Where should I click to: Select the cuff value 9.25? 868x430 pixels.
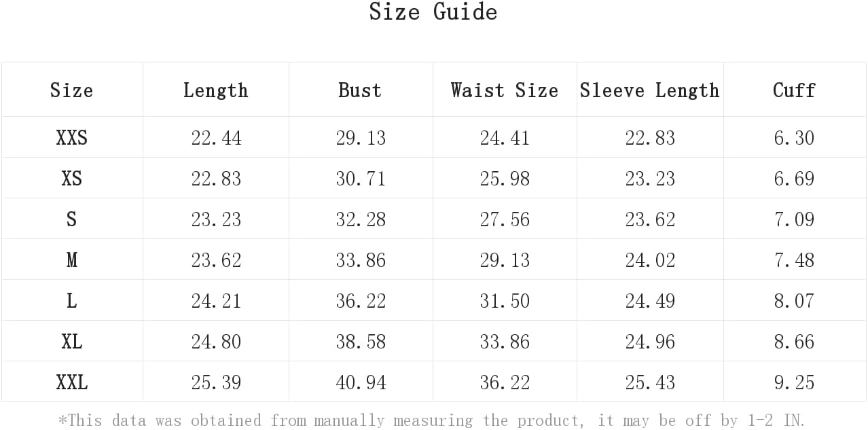794,382
